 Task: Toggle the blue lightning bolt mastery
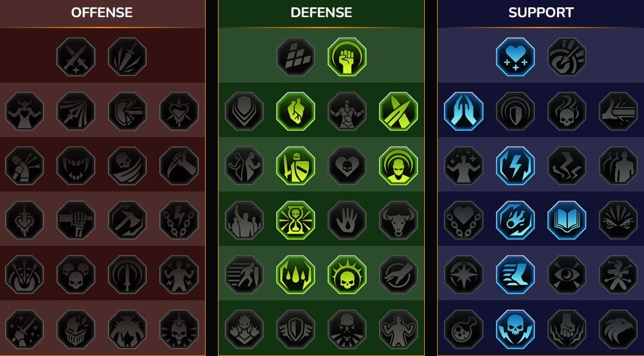click(x=515, y=166)
